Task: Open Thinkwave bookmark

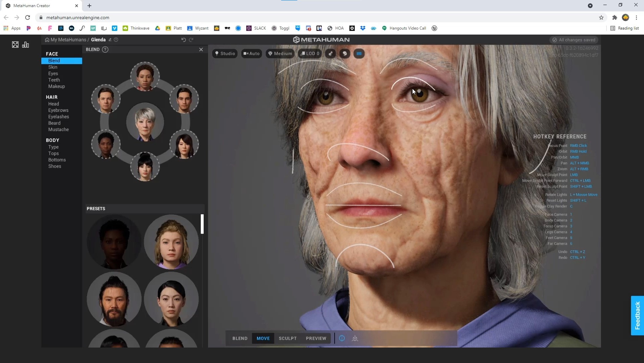Action: pos(136,28)
